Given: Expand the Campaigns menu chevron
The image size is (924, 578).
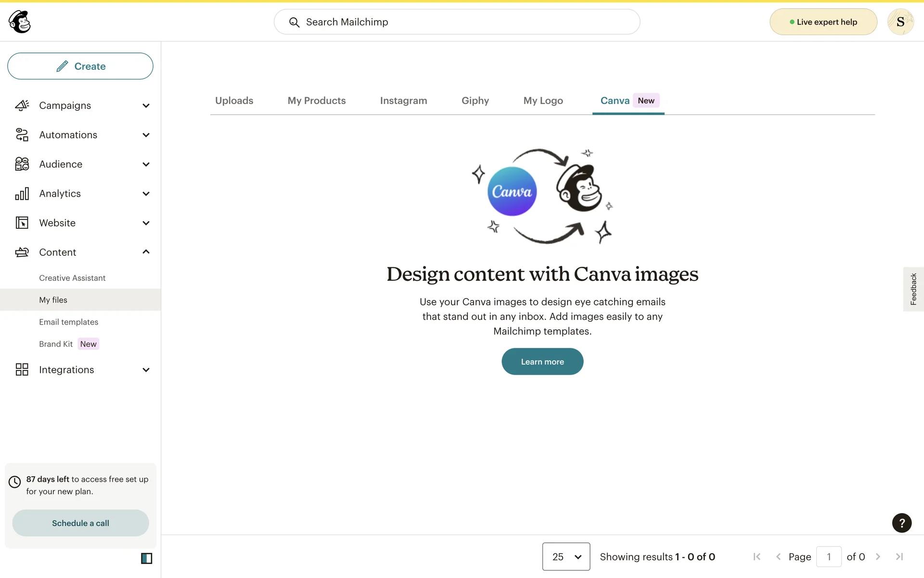Looking at the screenshot, I should (146, 105).
